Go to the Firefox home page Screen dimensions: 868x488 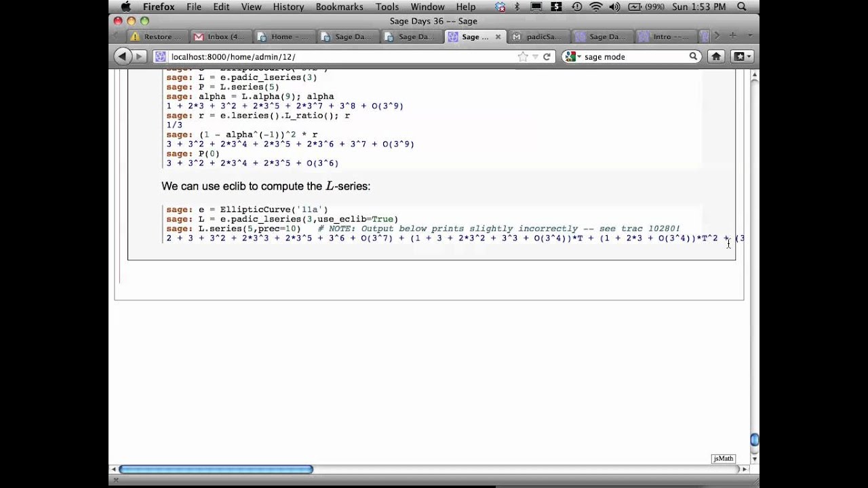point(716,57)
